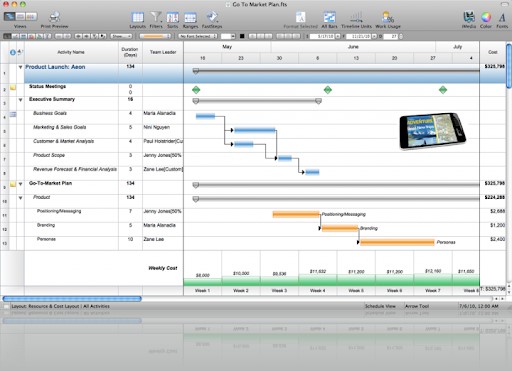Click the Cost column header
Image resolution: width=512 pixels, height=371 pixels.
[x=493, y=52]
